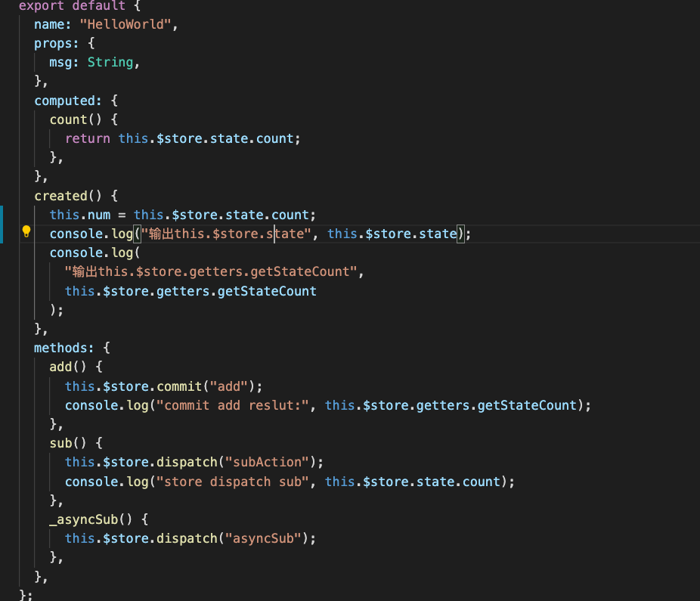
Task: Click this.num assignment line
Action: pyautogui.click(x=183, y=215)
